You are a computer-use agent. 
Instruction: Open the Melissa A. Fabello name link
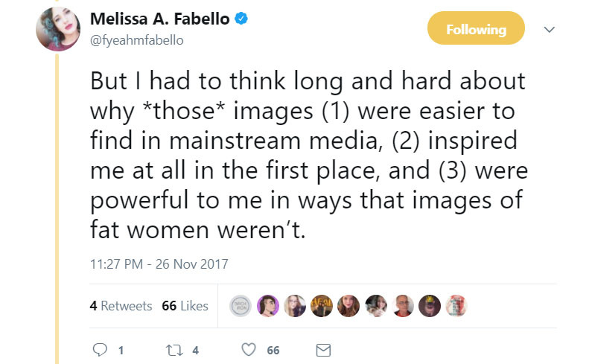(x=159, y=20)
